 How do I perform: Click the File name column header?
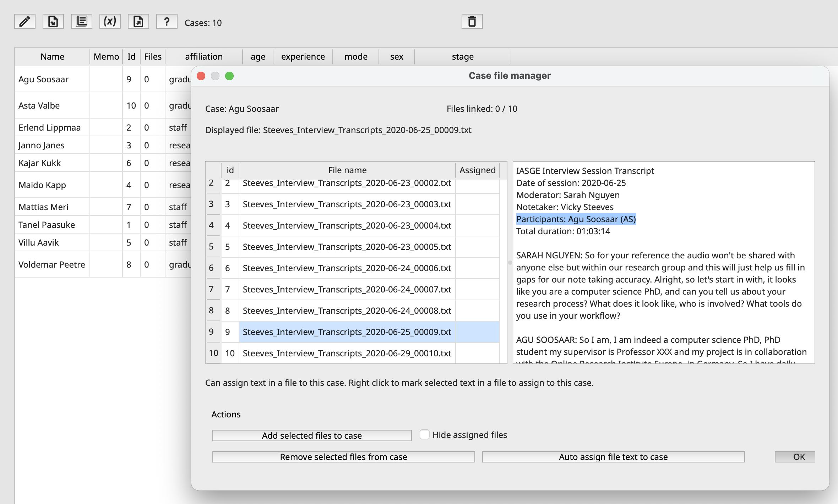[x=347, y=170]
